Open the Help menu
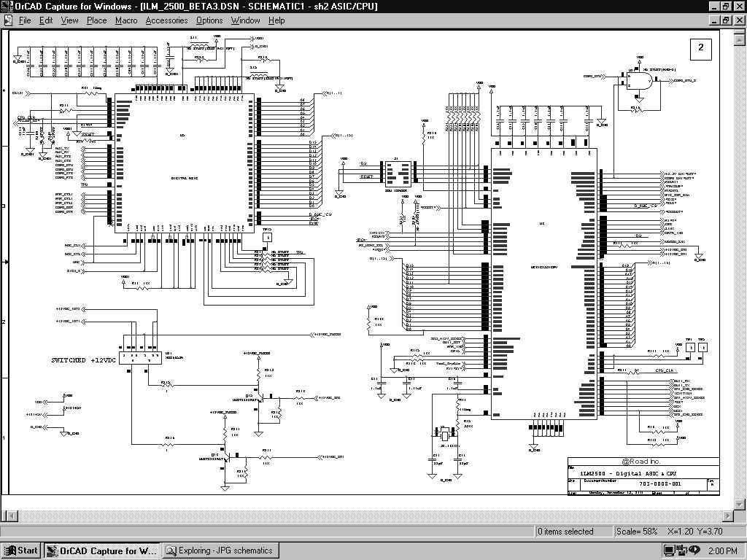Viewport: 747px width, 560px height. (x=276, y=20)
